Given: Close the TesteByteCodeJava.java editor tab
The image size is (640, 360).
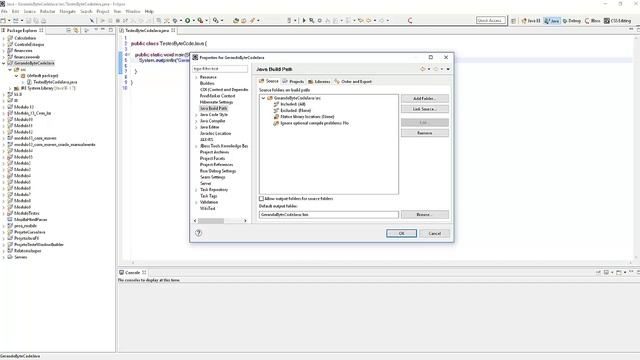Looking at the screenshot, I should 173,30.
